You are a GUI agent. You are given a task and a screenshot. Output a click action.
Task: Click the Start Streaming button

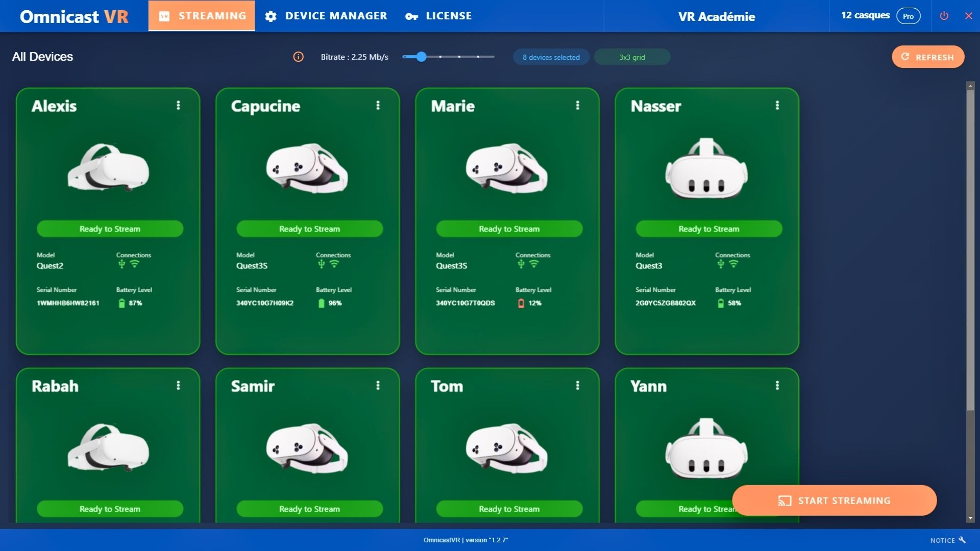[834, 500]
